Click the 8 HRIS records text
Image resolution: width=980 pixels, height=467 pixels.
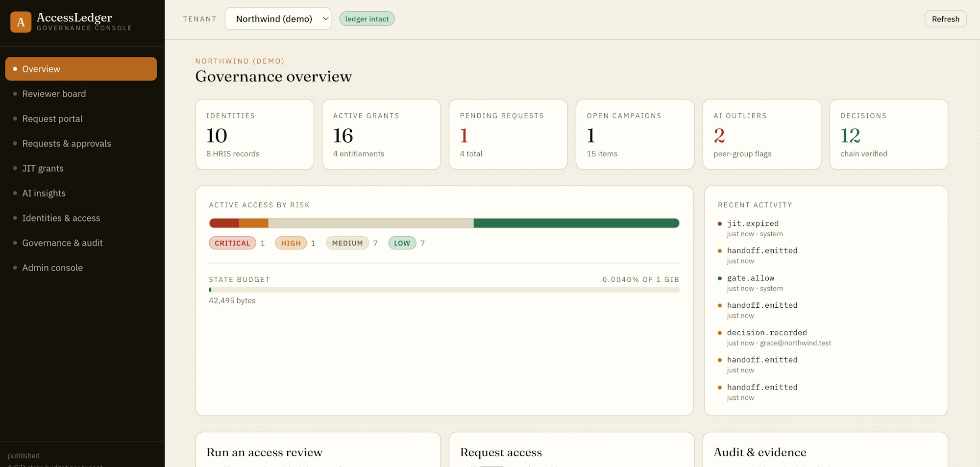pyautogui.click(x=233, y=154)
